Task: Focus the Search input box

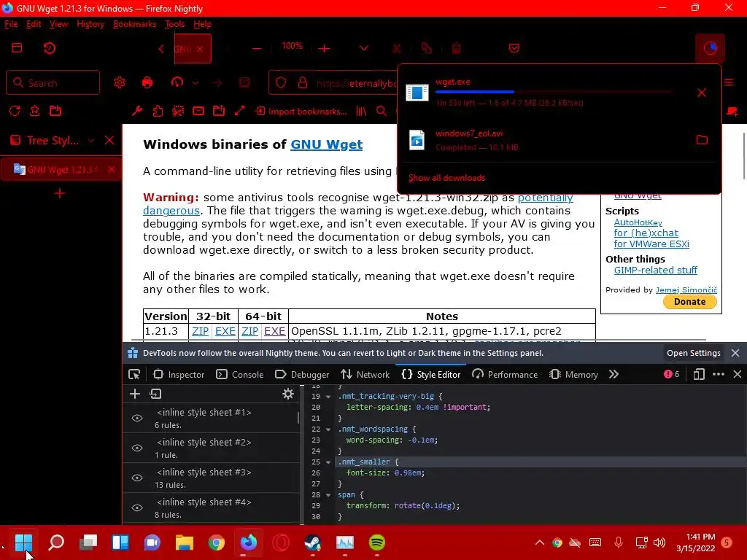Action: point(53,82)
